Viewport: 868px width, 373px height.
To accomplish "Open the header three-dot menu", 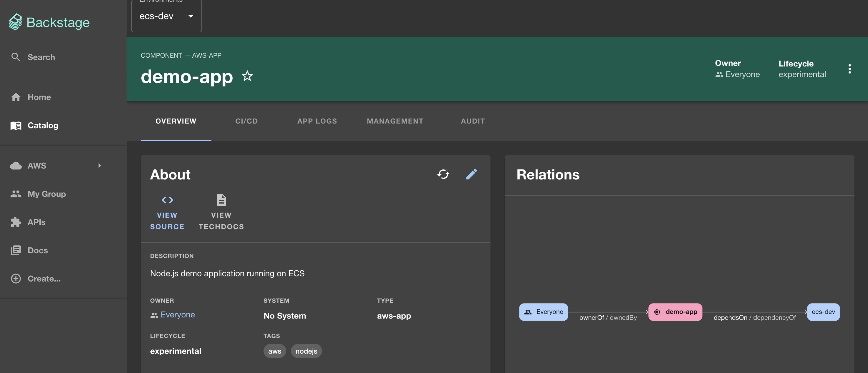I will pyautogui.click(x=849, y=69).
